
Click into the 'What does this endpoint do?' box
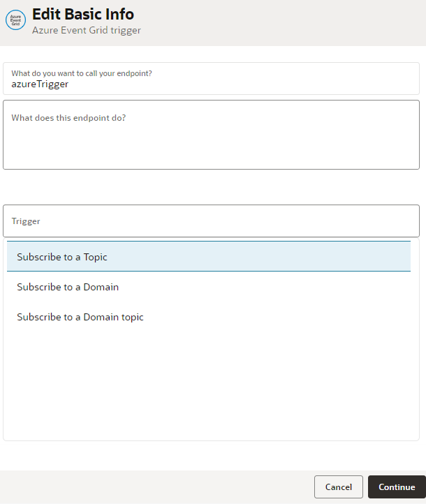[211, 134]
